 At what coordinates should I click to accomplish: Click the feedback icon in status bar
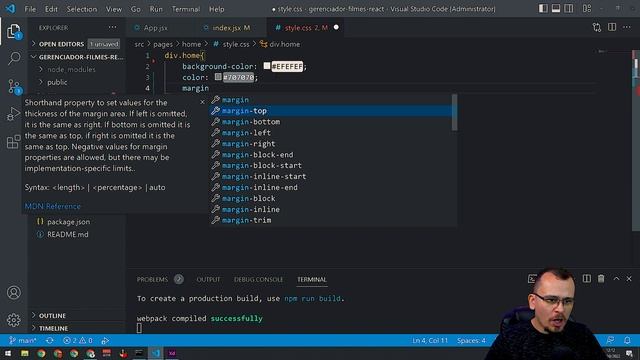pos(610,340)
